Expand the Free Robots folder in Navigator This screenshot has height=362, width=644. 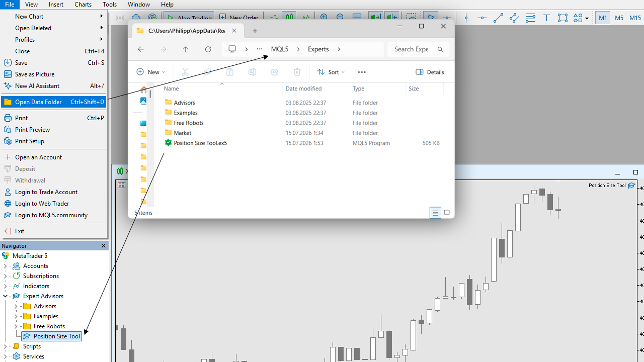[16, 326]
